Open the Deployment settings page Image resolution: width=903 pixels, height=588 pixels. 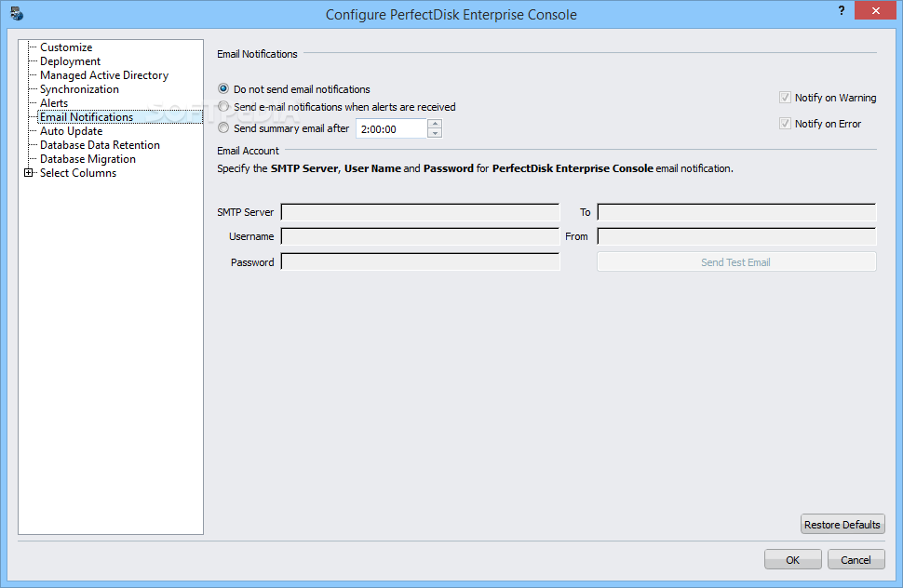(70, 61)
